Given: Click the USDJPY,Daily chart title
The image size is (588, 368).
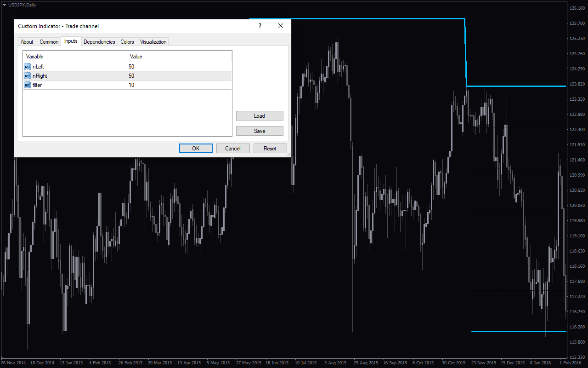Looking at the screenshot, I should point(23,5).
